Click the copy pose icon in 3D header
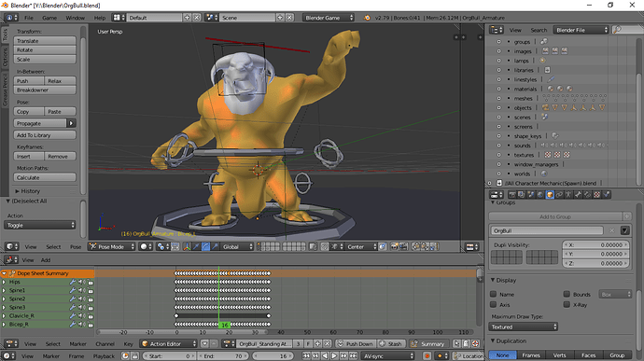 tap(416, 246)
